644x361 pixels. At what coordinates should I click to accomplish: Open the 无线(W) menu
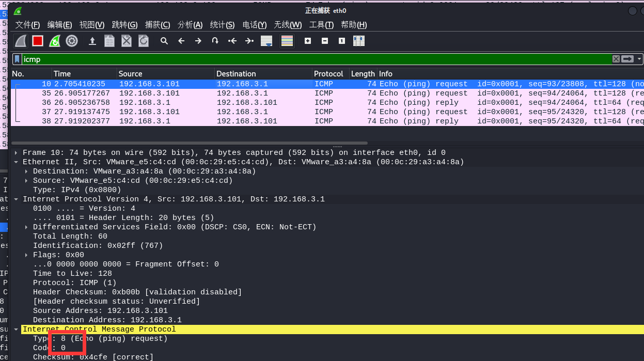(288, 25)
